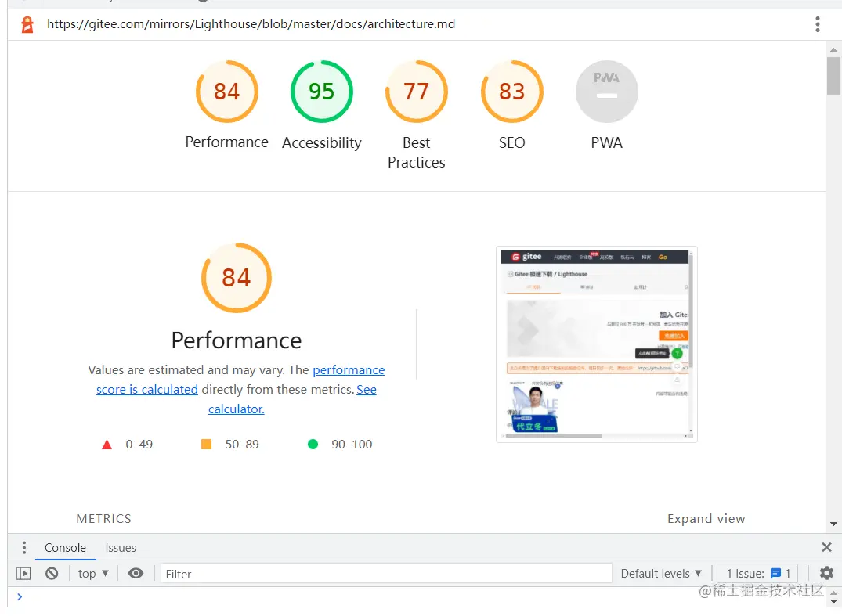Clear the console
This screenshot has width=842, height=616.
pos(52,574)
